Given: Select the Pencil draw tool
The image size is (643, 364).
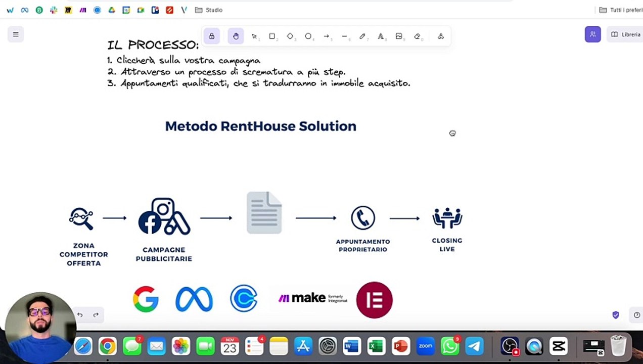Looking at the screenshot, I should 362,36.
